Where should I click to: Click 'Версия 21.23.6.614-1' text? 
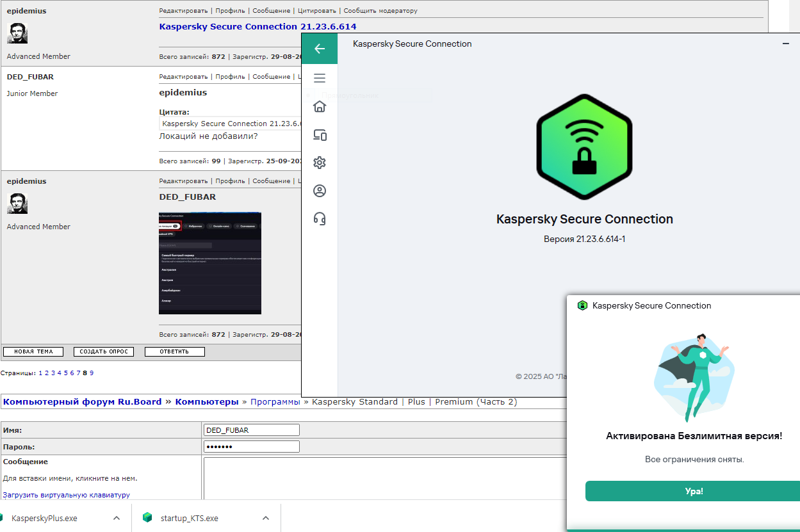pos(584,239)
